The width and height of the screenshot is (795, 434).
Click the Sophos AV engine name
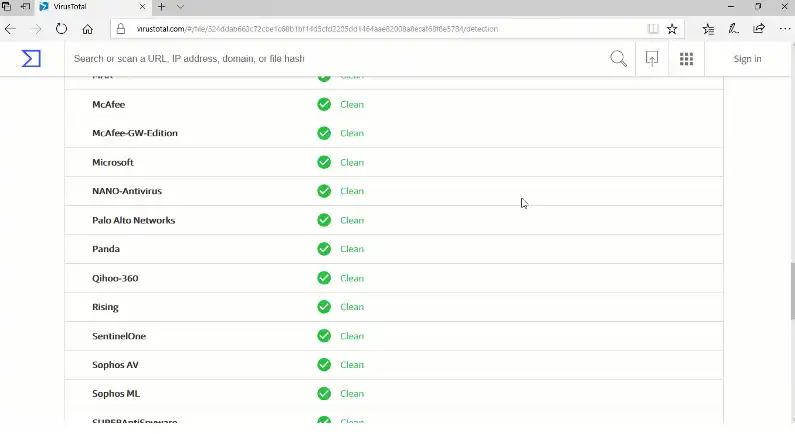[x=115, y=365]
